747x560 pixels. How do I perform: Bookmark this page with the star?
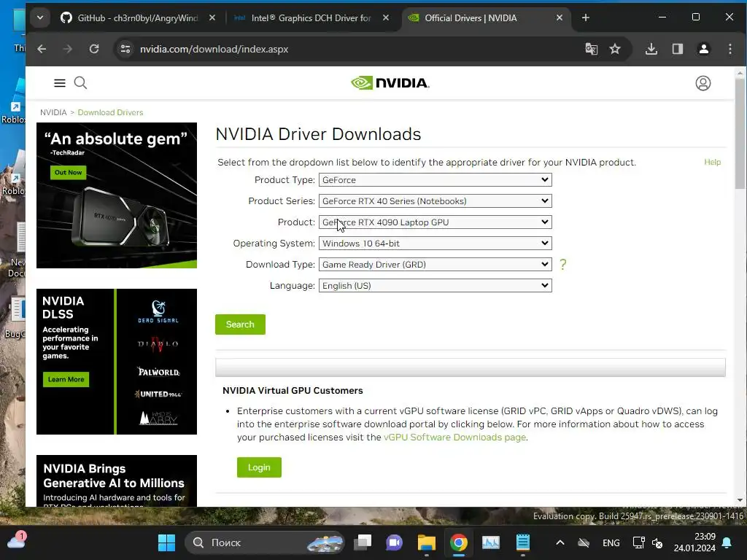[x=615, y=49]
